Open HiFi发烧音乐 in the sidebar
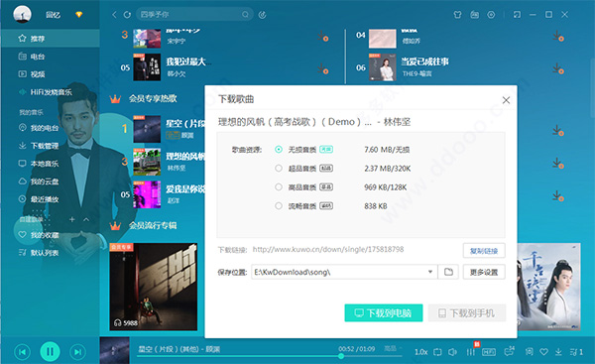 coord(46,92)
